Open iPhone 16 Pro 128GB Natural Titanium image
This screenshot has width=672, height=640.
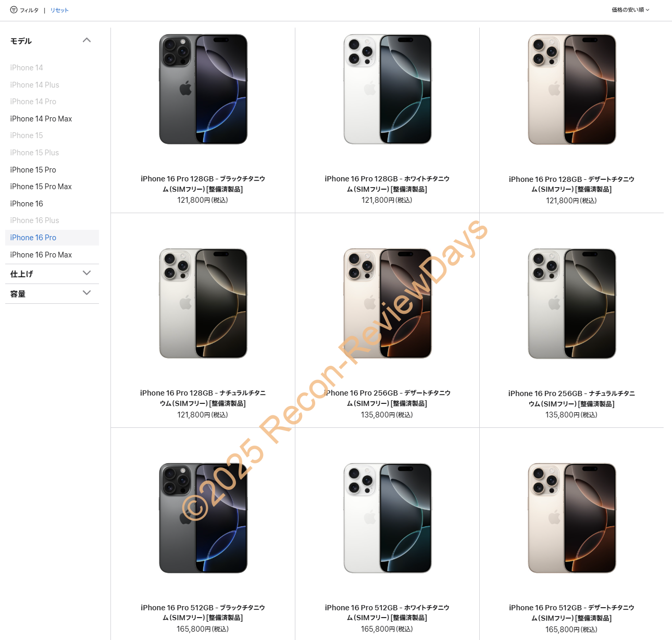coord(203,303)
